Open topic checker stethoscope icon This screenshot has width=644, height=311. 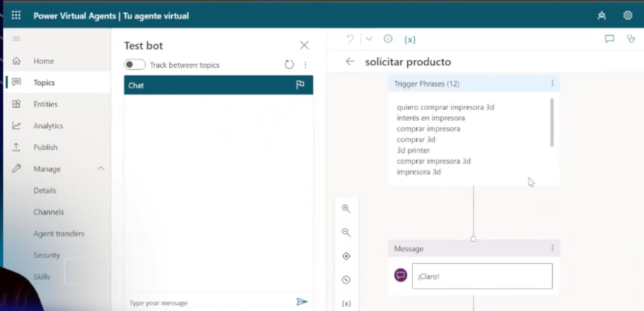tap(631, 38)
